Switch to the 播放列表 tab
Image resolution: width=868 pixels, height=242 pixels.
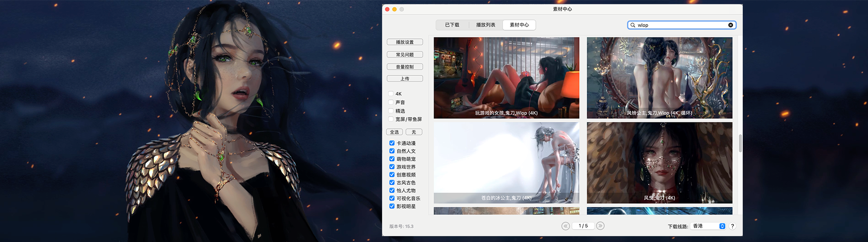click(x=486, y=25)
